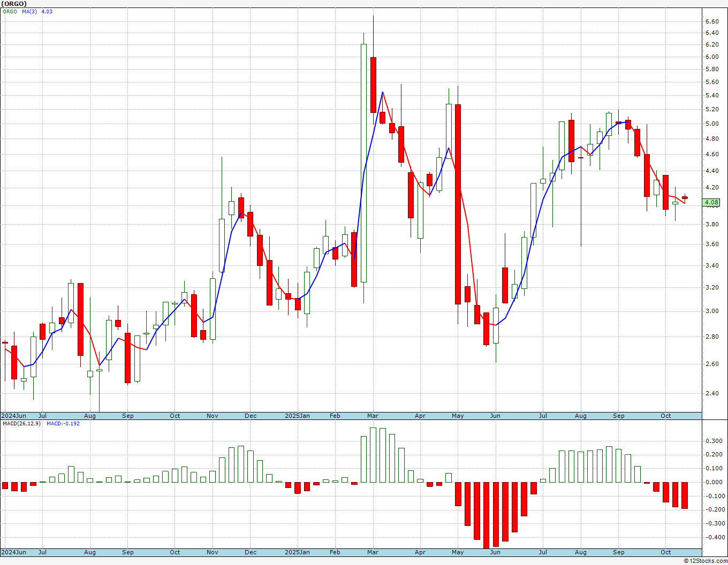Click "2025Jan" on the MACD panel date axis

click(x=297, y=552)
